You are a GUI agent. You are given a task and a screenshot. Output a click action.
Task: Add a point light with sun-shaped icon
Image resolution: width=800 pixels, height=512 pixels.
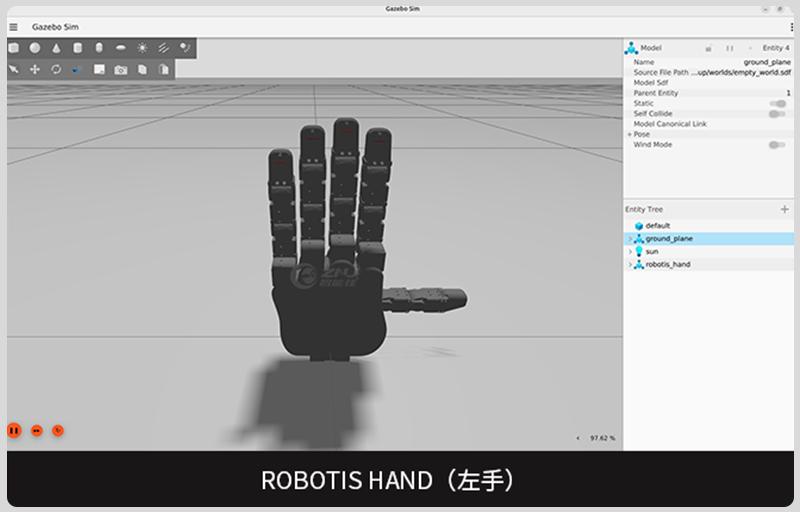coord(142,47)
